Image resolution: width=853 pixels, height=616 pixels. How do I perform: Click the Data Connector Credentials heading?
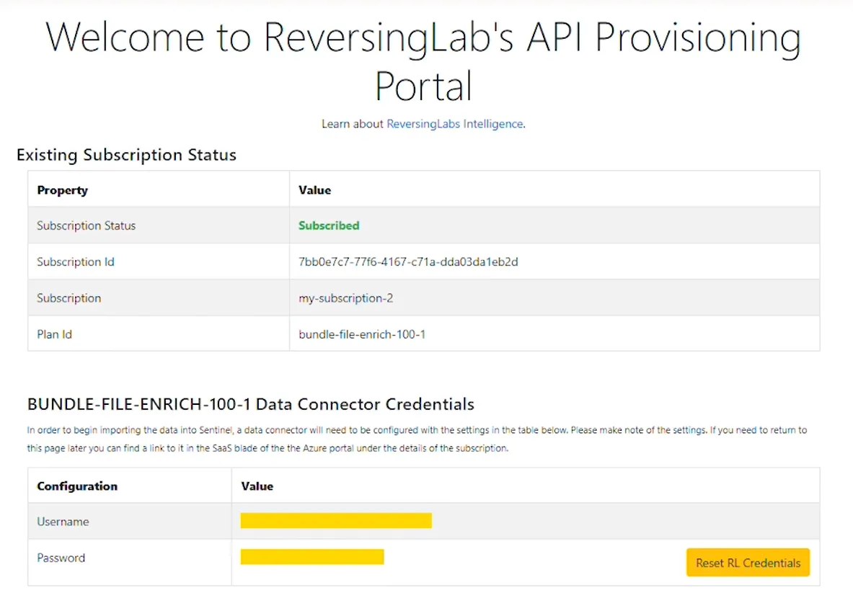click(x=249, y=404)
